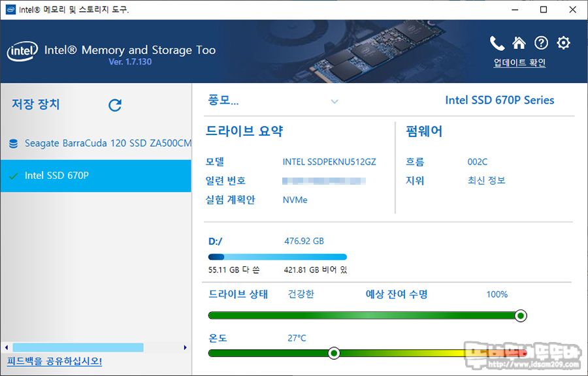
Task: Click the Intel SSD 670P Series title
Action: (500, 100)
